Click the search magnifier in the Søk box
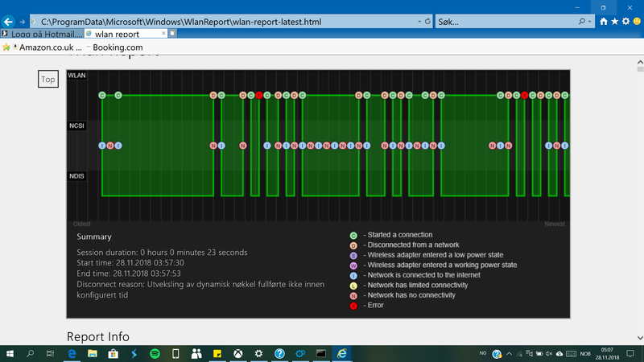 click(x=581, y=22)
